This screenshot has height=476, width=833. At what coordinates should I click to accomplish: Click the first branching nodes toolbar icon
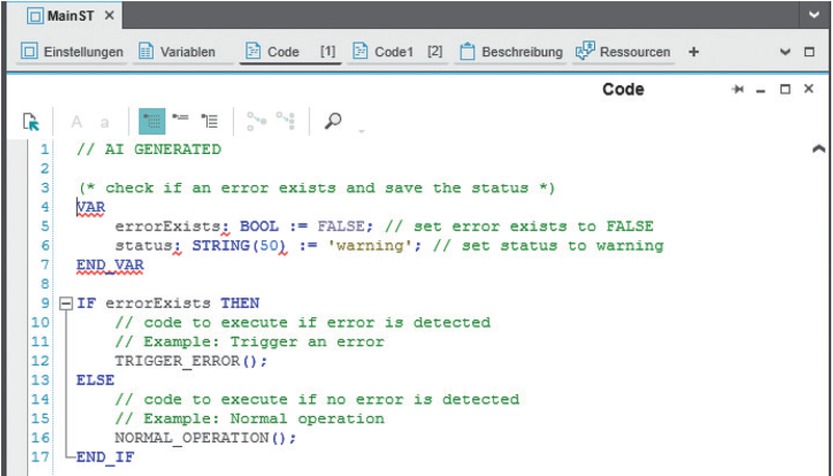point(257,121)
